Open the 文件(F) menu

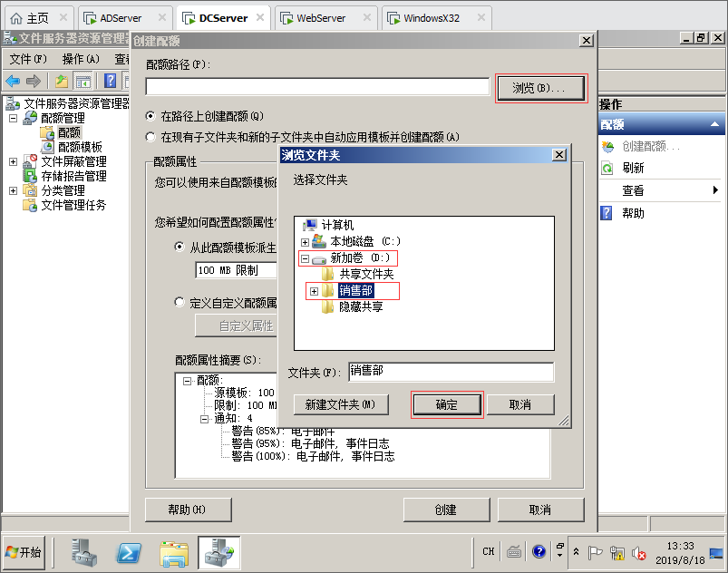pos(28,59)
